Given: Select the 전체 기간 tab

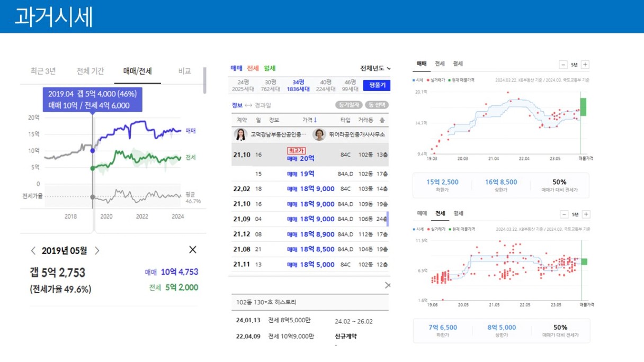Looking at the screenshot, I should (x=90, y=71).
